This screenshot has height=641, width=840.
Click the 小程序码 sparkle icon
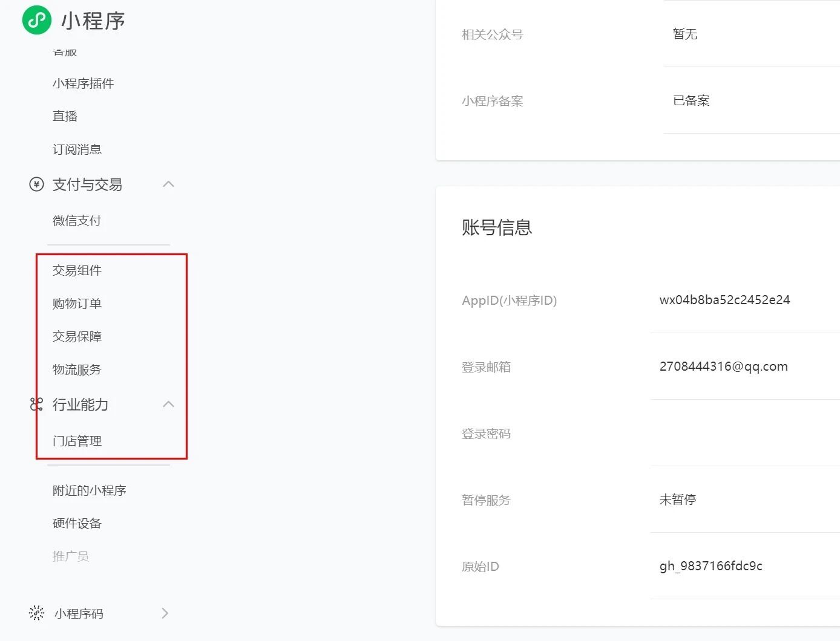coord(36,613)
